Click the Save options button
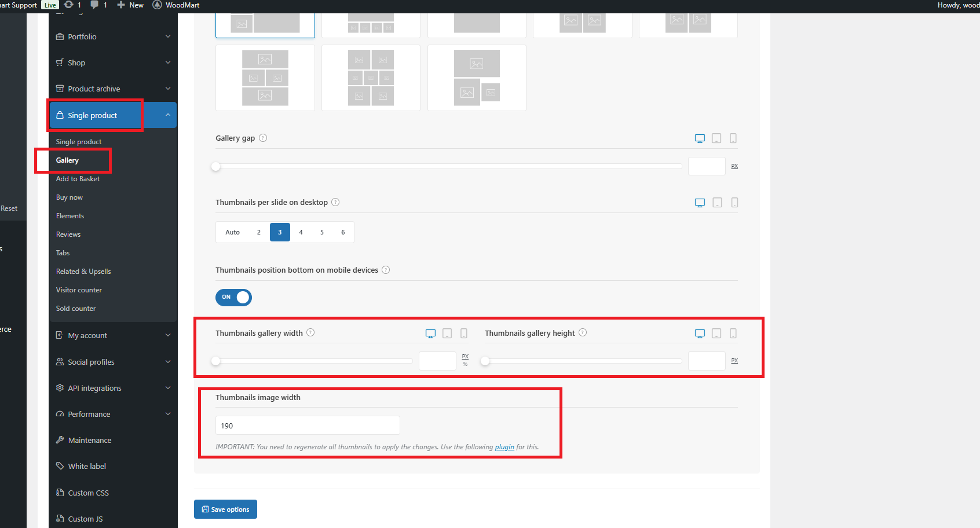Screen dimensions: 980x528 click(x=225, y=509)
